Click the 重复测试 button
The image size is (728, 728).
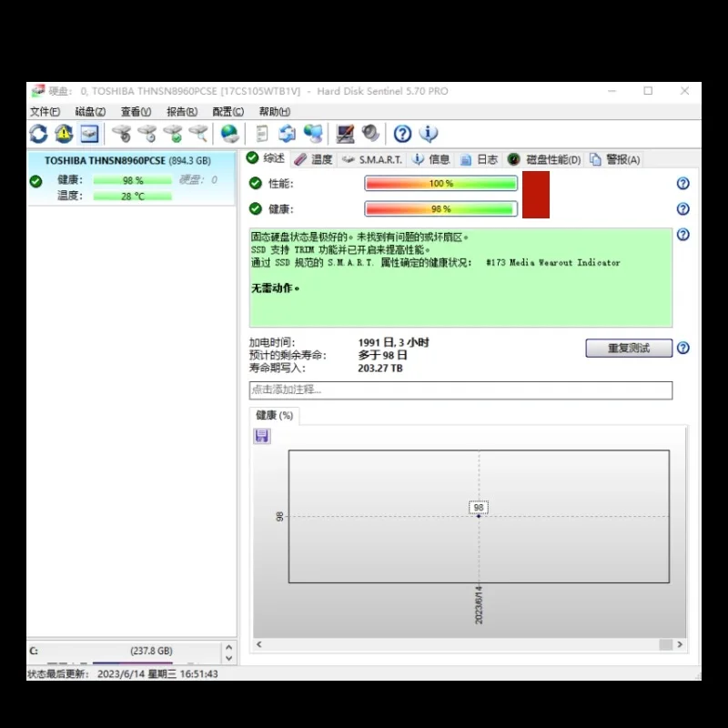point(629,348)
